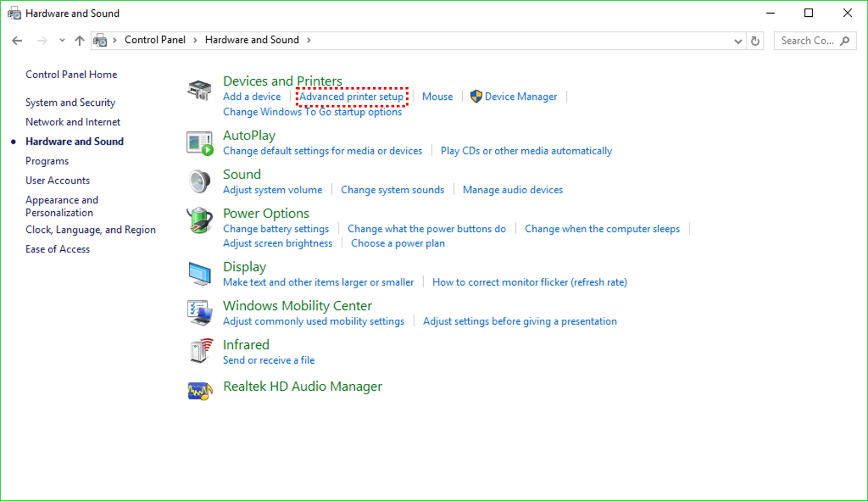
Task: Open Advanced printer setup
Action: coord(352,97)
